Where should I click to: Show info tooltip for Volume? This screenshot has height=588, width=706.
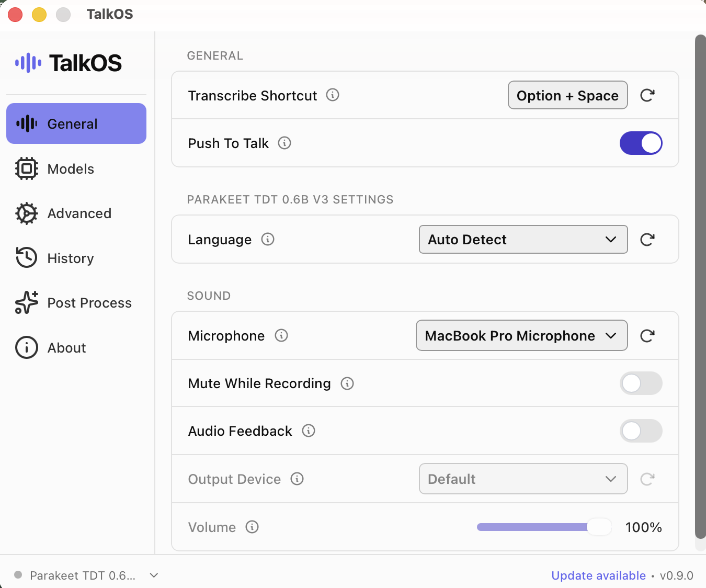point(252,527)
